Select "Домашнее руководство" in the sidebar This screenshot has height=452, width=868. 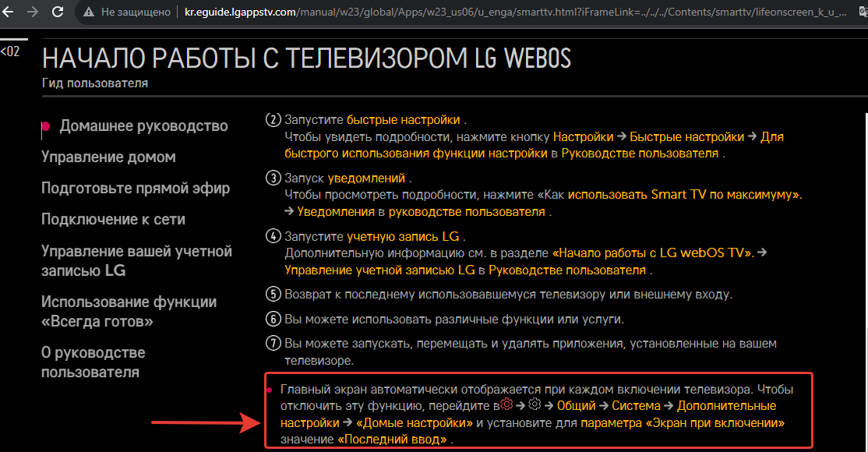[x=143, y=125]
